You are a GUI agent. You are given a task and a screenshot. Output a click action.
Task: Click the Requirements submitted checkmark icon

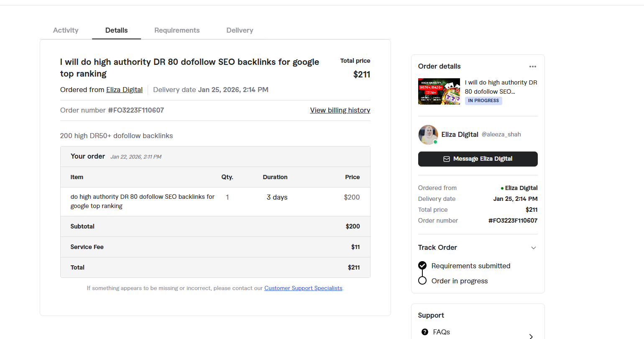tap(422, 266)
